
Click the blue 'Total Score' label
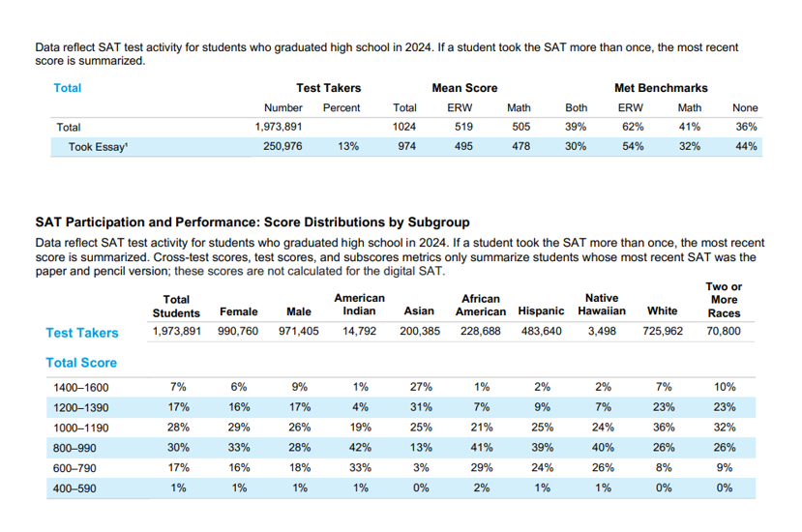coord(81,363)
